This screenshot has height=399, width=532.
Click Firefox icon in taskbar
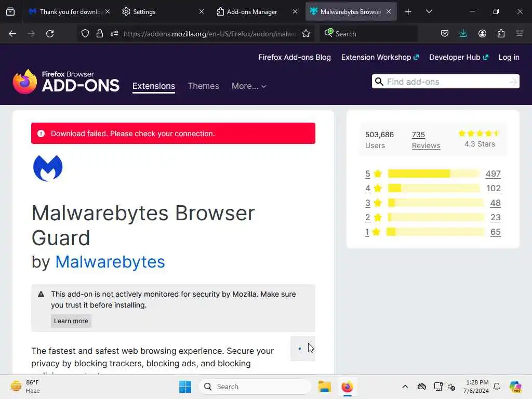(x=347, y=387)
